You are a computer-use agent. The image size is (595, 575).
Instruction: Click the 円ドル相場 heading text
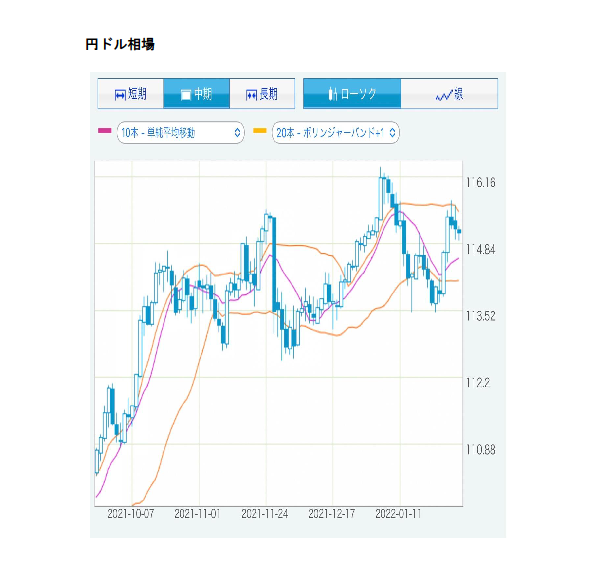[x=120, y=44]
